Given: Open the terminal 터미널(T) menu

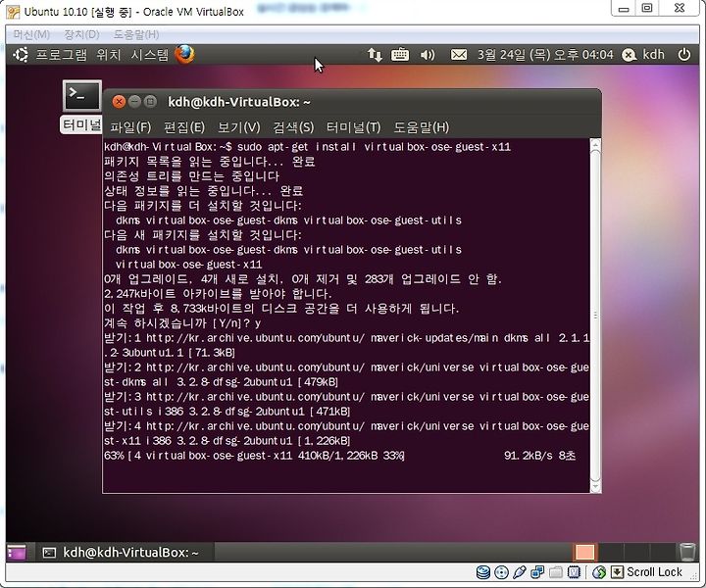Looking at the screenshot, I should click(x=353, y=127).
